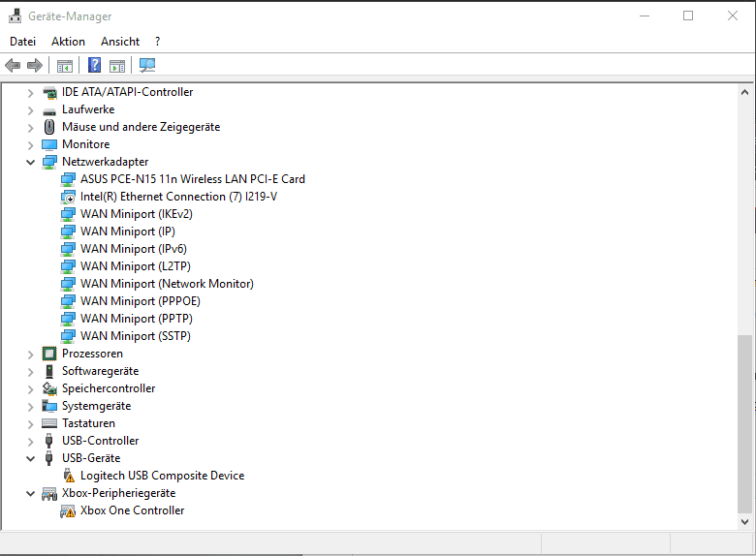
Task: Click the warning icon of Logitech USB Composite Device
Action: (69, 476)
